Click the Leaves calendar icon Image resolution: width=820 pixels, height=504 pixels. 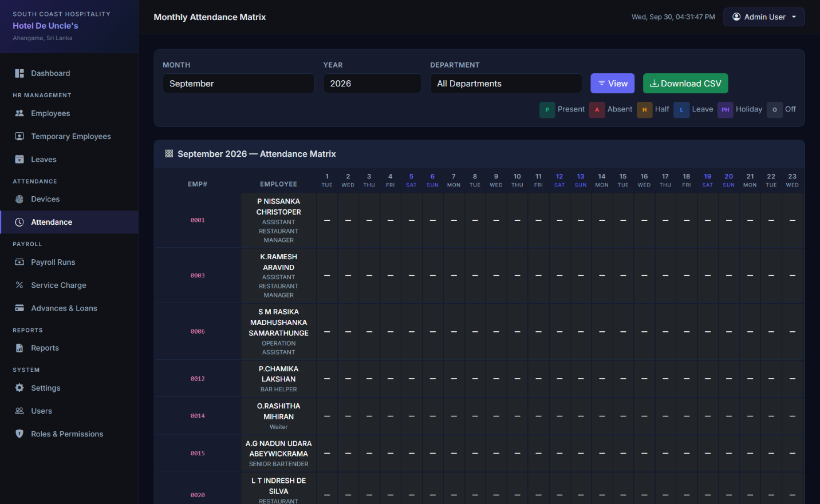(19, 159)
